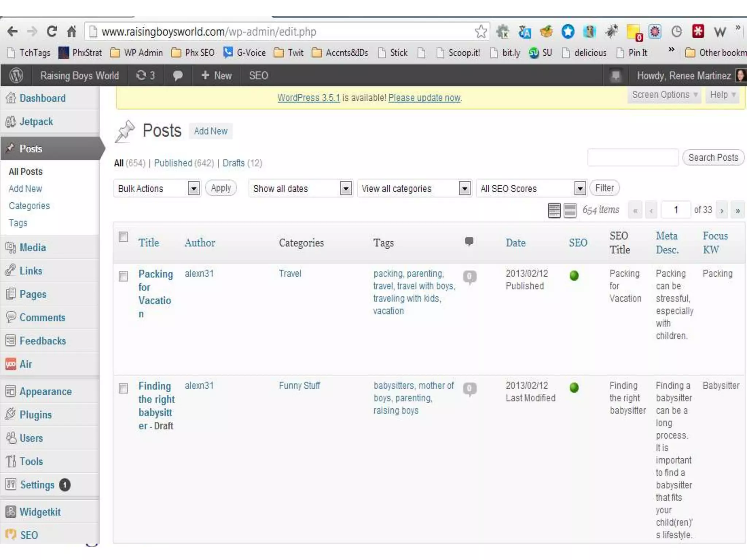
Task: Click the green SEO score dot for Packing post
Action: click(574, 276)
